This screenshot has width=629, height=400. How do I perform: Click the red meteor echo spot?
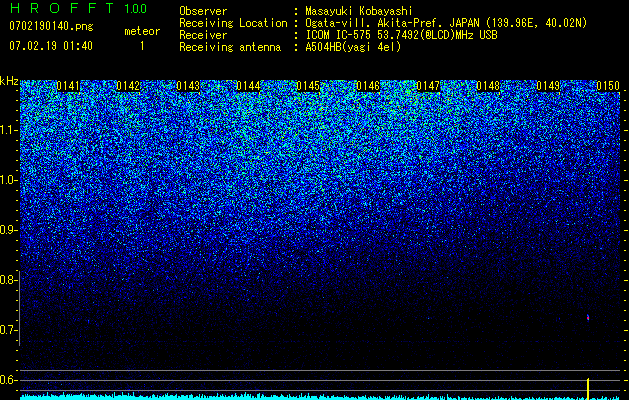(588, 318)
